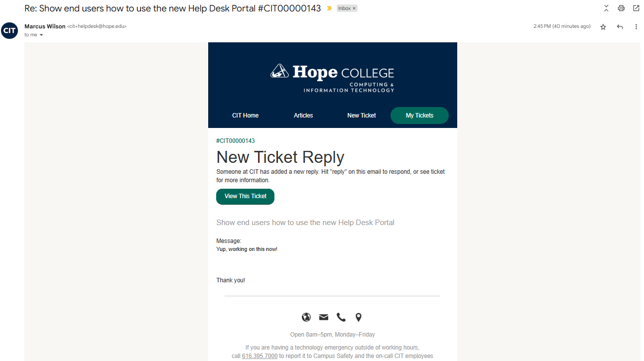Click the map location pin icon
644x361 pixels.
[359, 317]
